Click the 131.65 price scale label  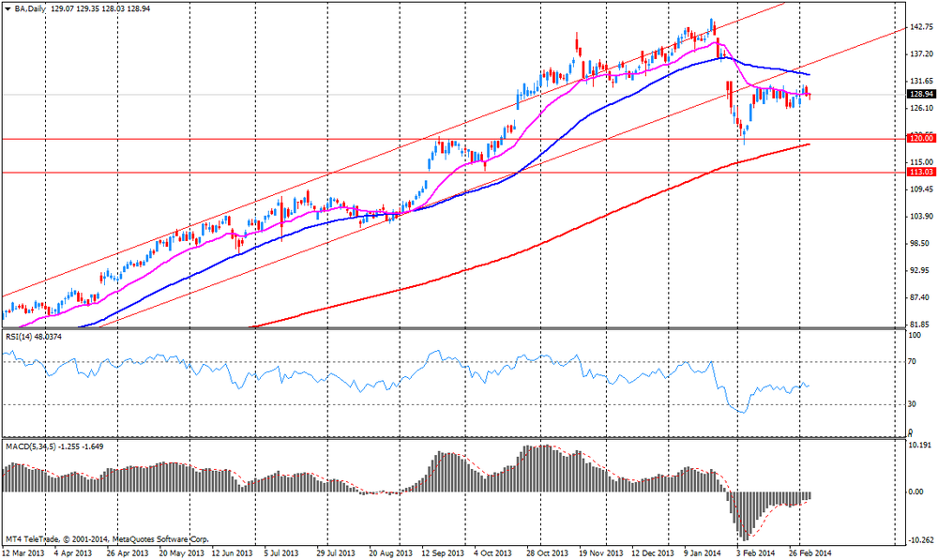921,81
